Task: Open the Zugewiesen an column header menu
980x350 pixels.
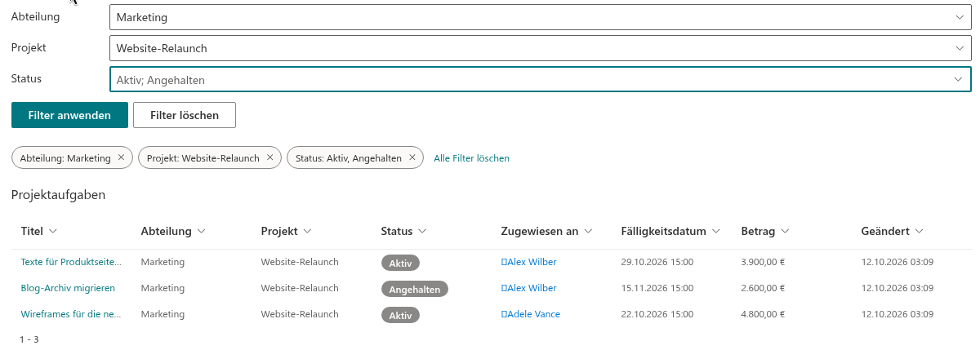Action: pos(546,231)
